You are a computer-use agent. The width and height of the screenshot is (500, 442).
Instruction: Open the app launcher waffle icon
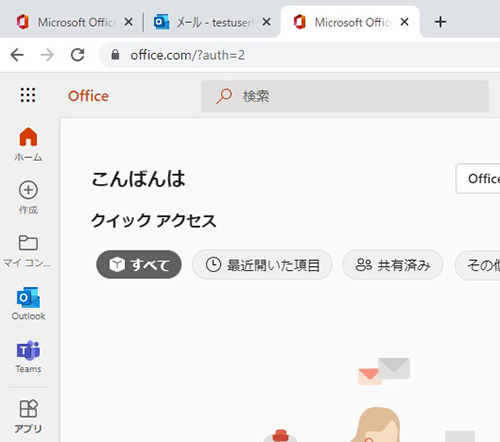click(x=28, y=95)
